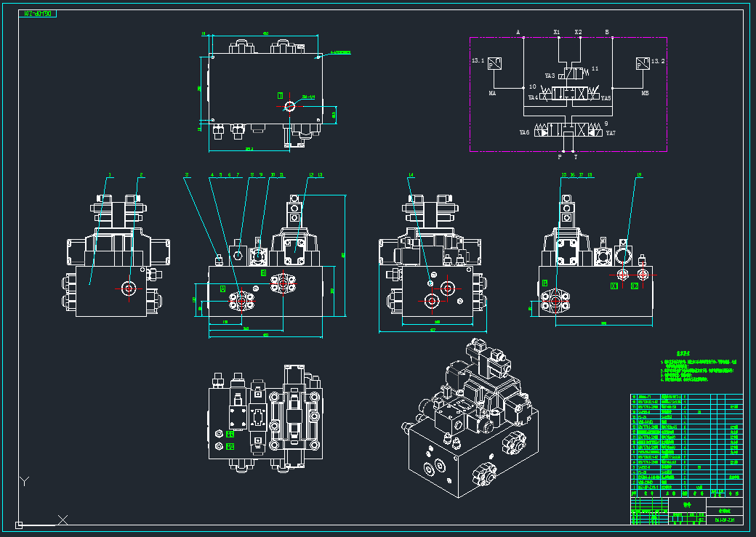Select the isometric 3D view of the valve block
The image size is (756, 537).
click(470, 418)
